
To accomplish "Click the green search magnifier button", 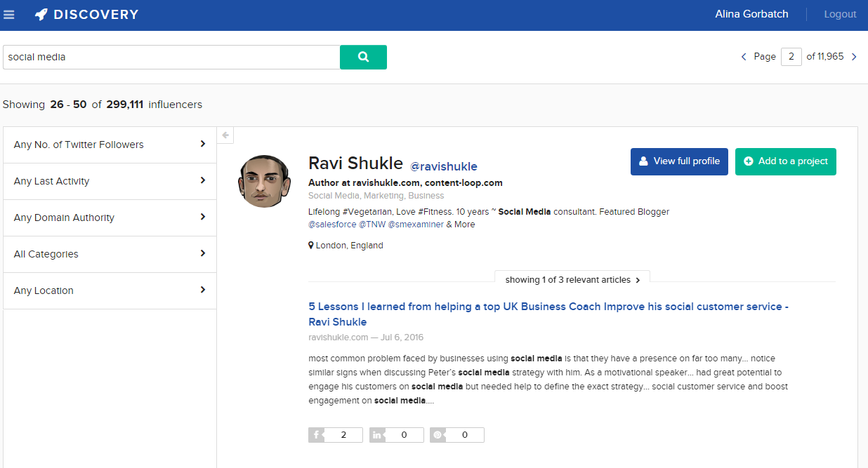I will point(363,58).
